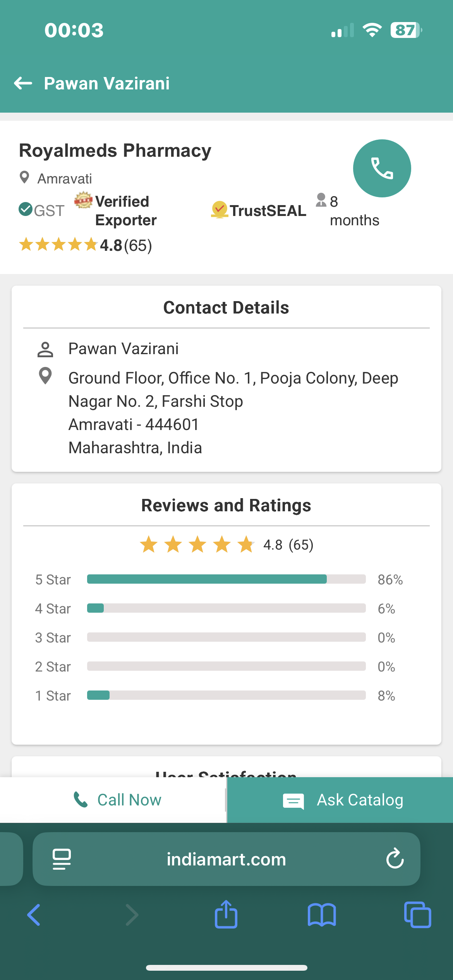Tap the 1 Star rating bar
453x980 pixels.
tap(226, 695)
